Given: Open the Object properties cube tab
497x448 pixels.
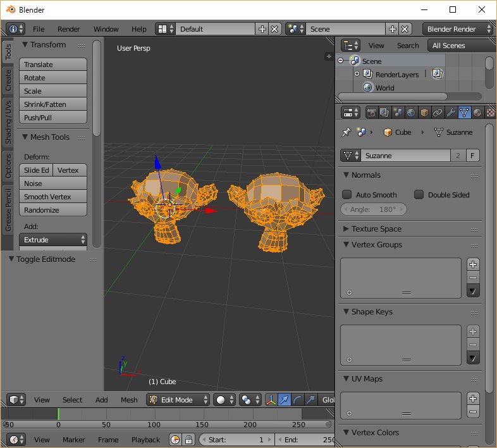Looking at the screenshot, I should click(x=424, y=113).
